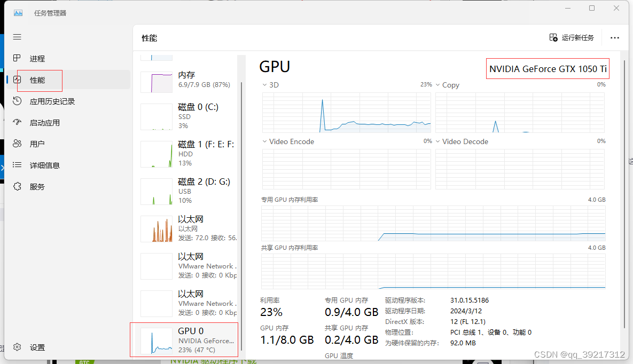Click the 任务管理器 window title
Image resolution: width=633 pixels, height=364 pixels.
tap(50, 13)
